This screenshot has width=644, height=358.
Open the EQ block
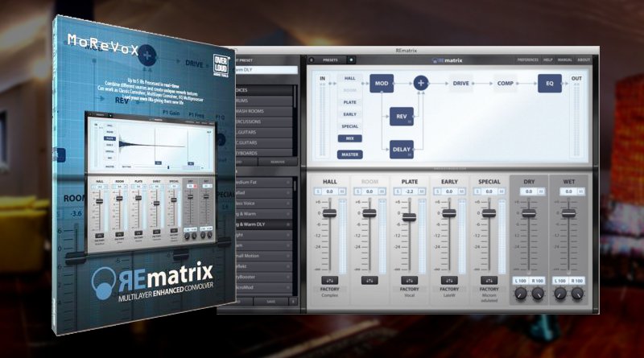(x=550, y=84)
